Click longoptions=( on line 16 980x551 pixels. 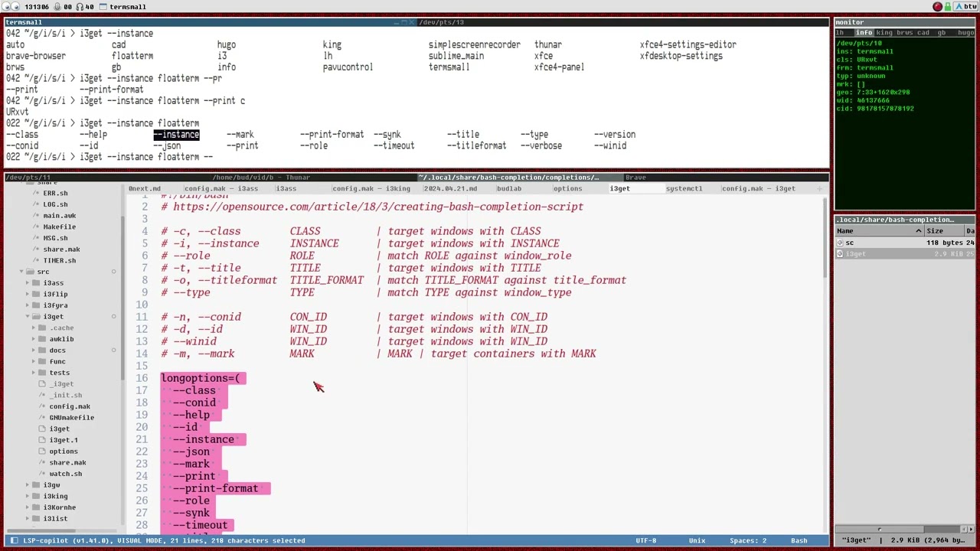[201, 378]
